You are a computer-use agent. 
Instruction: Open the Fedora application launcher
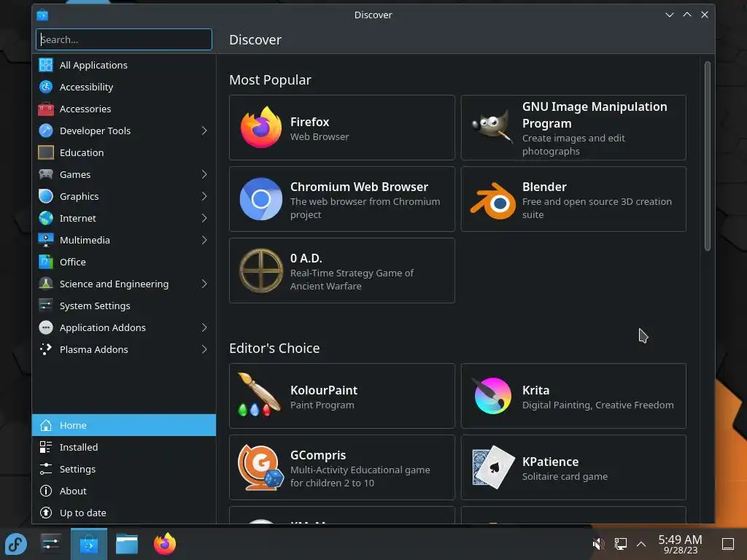pyautogui.click(x=16, y=544)
